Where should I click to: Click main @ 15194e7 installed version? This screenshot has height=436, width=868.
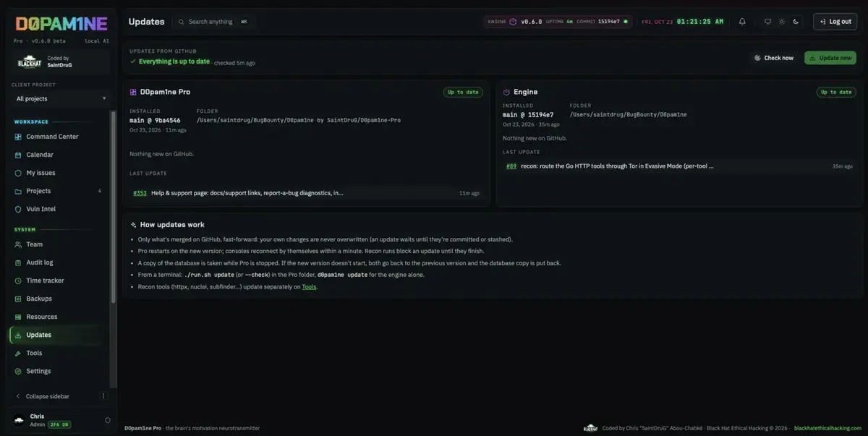(x=528, y=114)
